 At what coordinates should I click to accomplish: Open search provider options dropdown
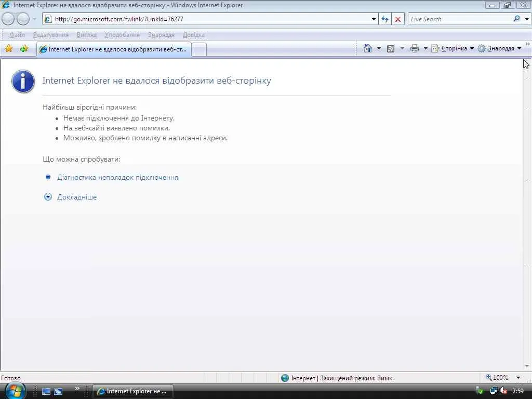(x=527, y=19)
